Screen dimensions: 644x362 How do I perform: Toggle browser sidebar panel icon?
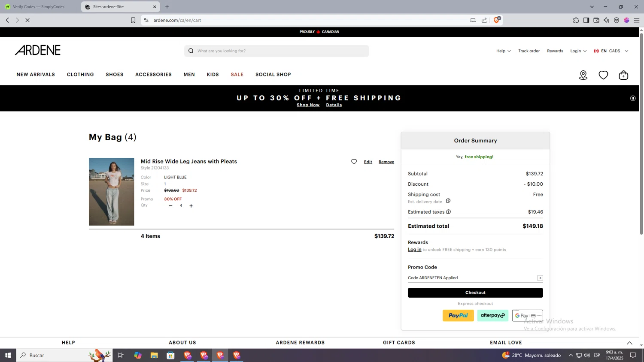pyautogui.click(x=586, y=20)
